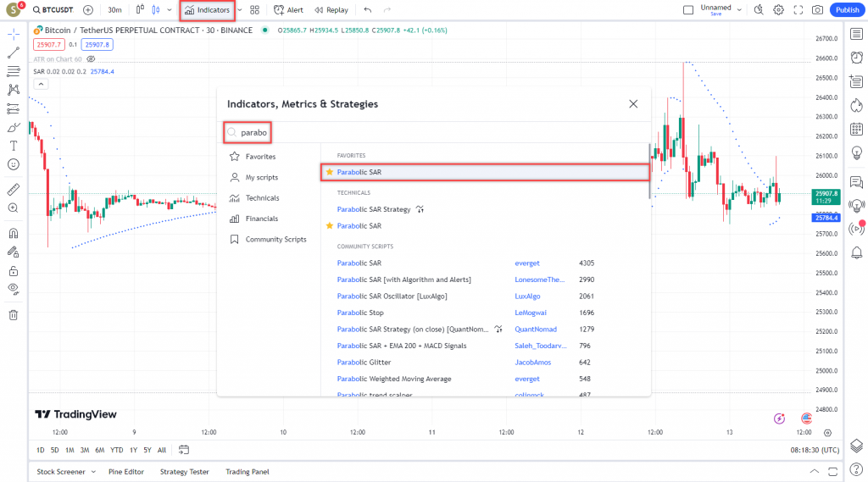Open the BTCUSDT symbol search
This screenshot has width=868, height=482.
point(53,10)
